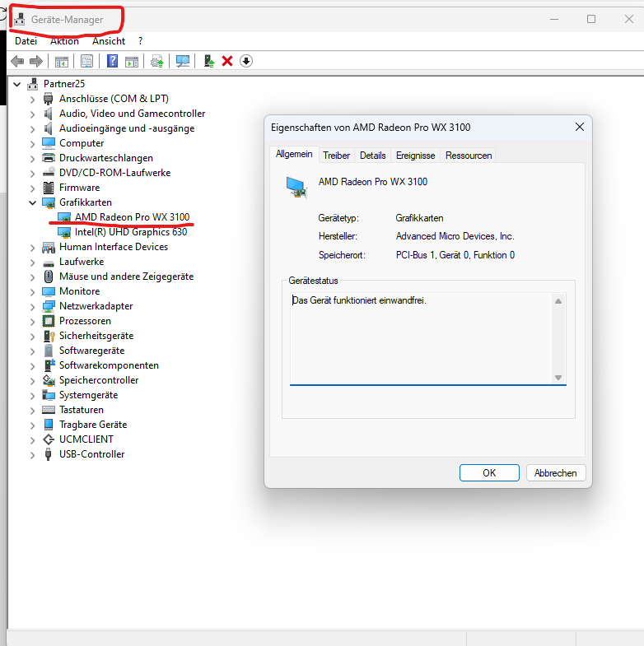Click the Update driver toolbar icon
This screenshot has height=646, width=644.
pos(157,62)
